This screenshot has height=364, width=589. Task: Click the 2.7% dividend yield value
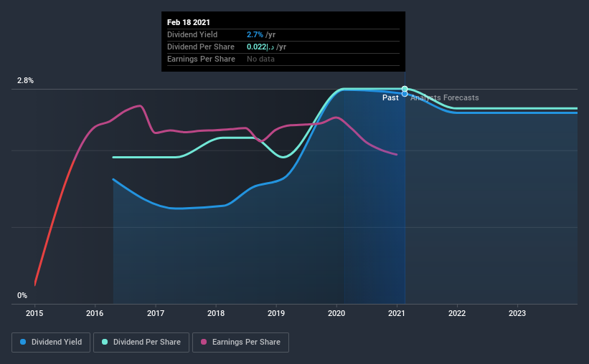coord(255,34)
